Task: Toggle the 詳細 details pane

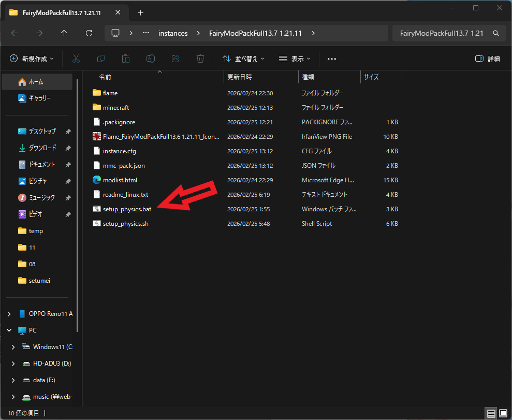Action: point(487,59)
